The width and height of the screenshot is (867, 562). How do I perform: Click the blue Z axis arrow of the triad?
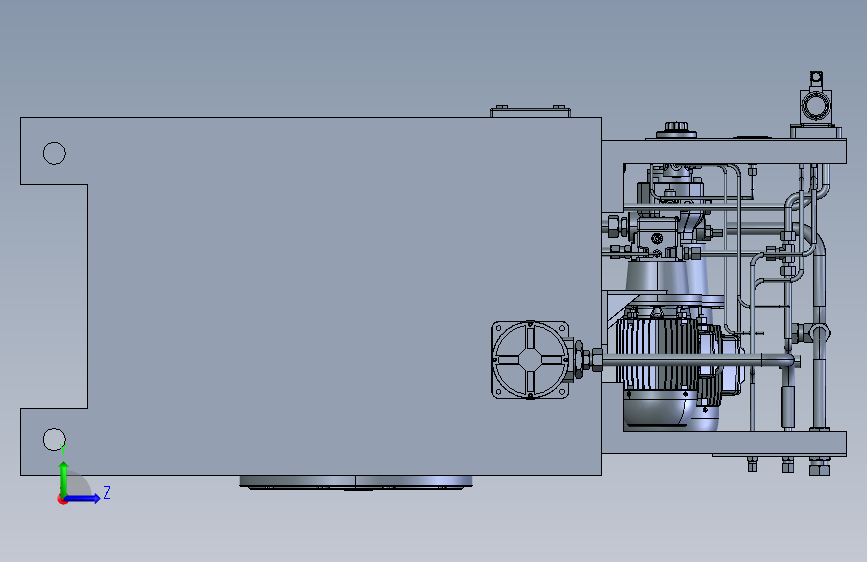pos(84,499)
